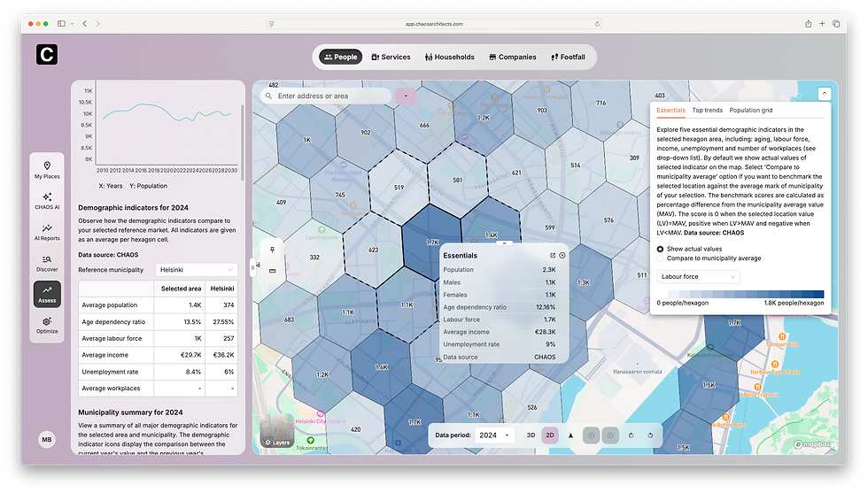Open My Places in the sidebar
This screenshot has height=493, width=868.
(47, 170)
